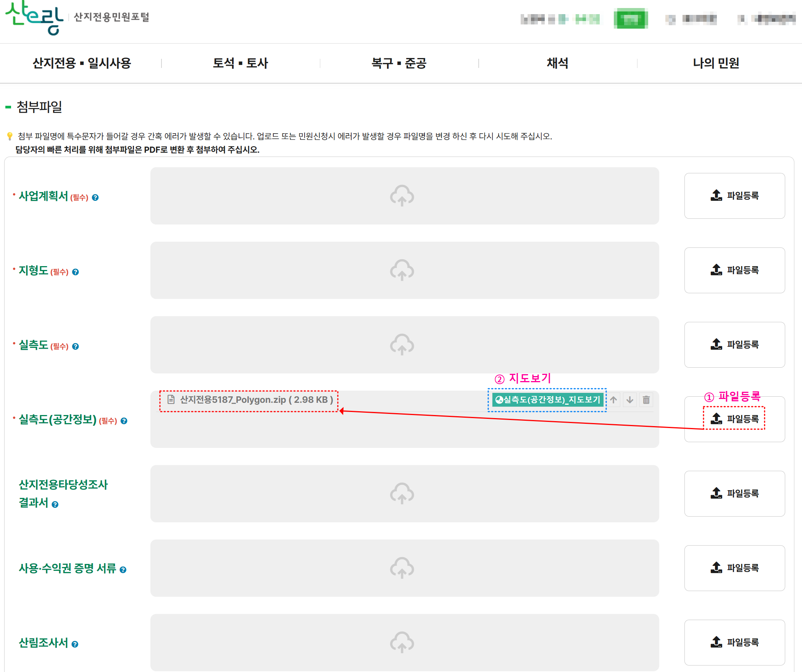Image resolution: width=802 pixels, height=672 pixels.
Task: Click the help icon next to 산지전용타당성조사 결과서
Action: pos(55,504)
